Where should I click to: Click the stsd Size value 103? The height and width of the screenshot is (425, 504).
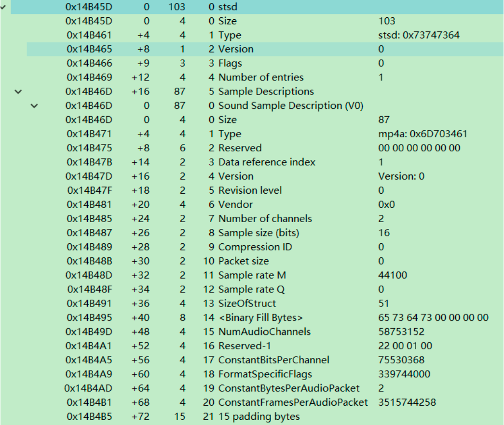tap(387, 21)
